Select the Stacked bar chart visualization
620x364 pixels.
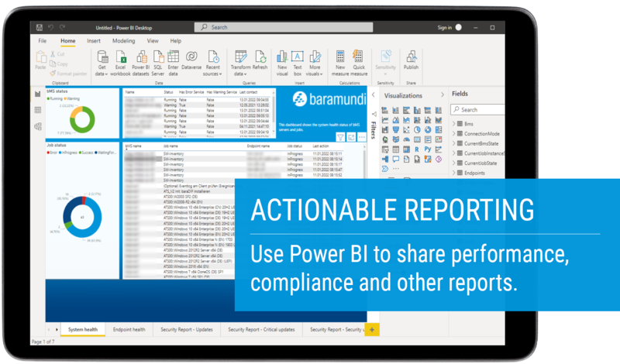click(384, 110)
